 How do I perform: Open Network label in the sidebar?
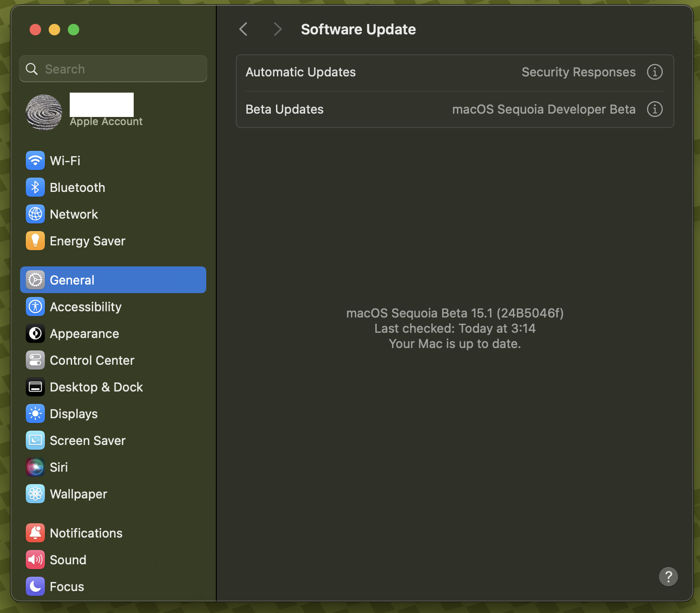coord(74,214)
